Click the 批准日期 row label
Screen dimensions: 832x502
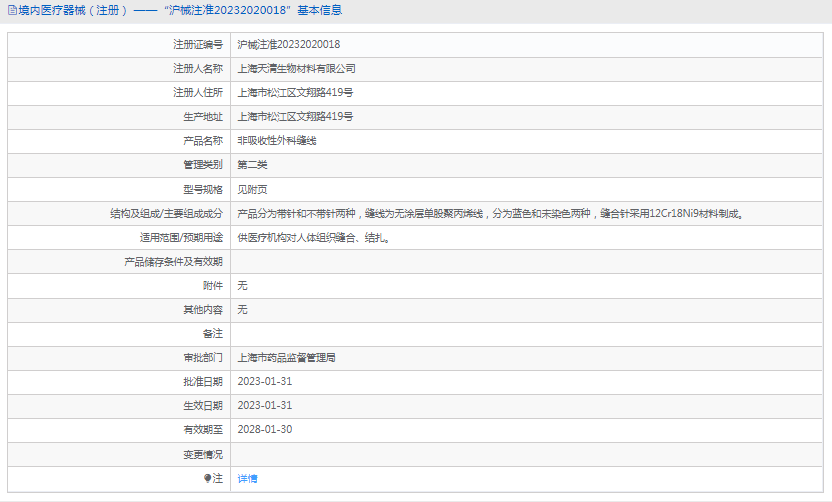coord(203,382)
